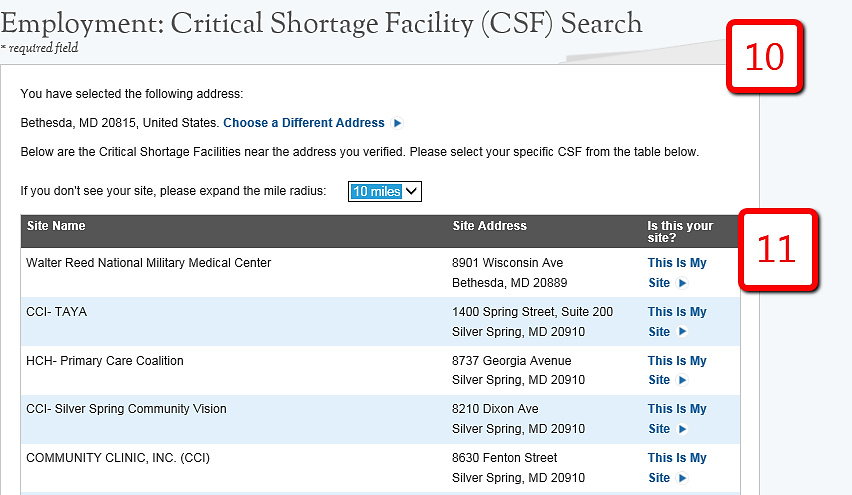The image size is (852, 495).
Task: Click the Is this your site? column header
Action: coord(680,232)
